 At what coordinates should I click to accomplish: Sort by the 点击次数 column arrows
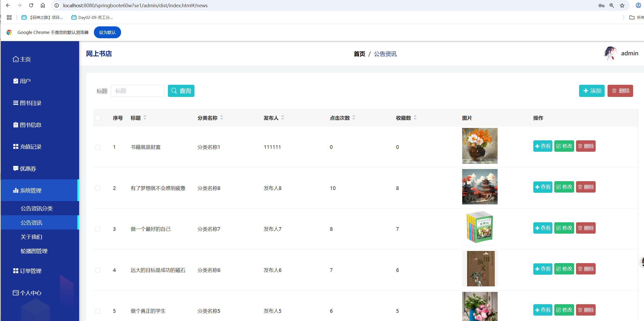pos(354,118)
